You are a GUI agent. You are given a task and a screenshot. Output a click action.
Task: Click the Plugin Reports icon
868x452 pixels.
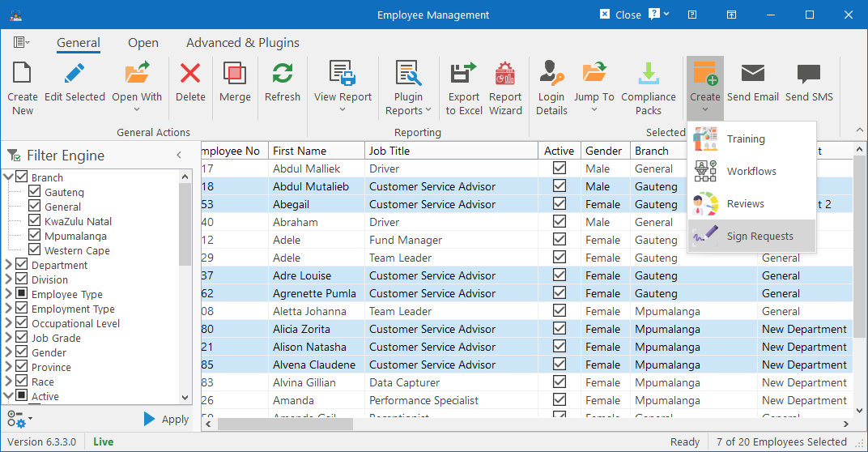pos(409,73)
